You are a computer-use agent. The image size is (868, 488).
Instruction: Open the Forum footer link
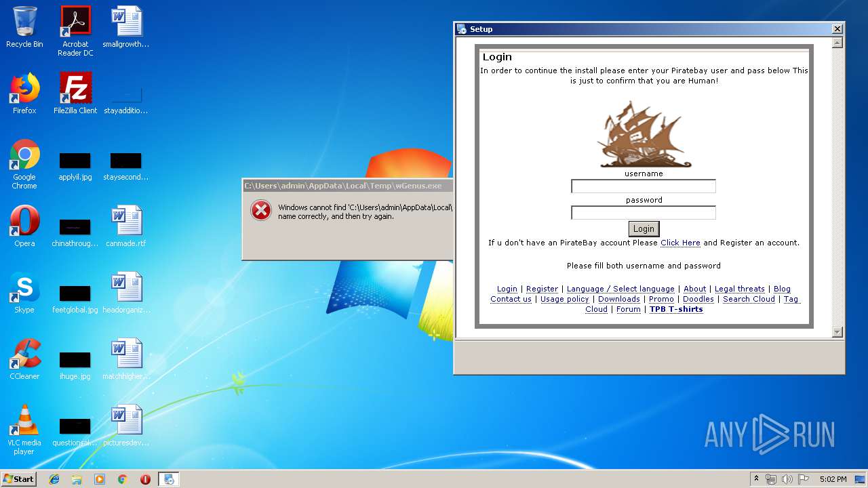coord(629,309)
